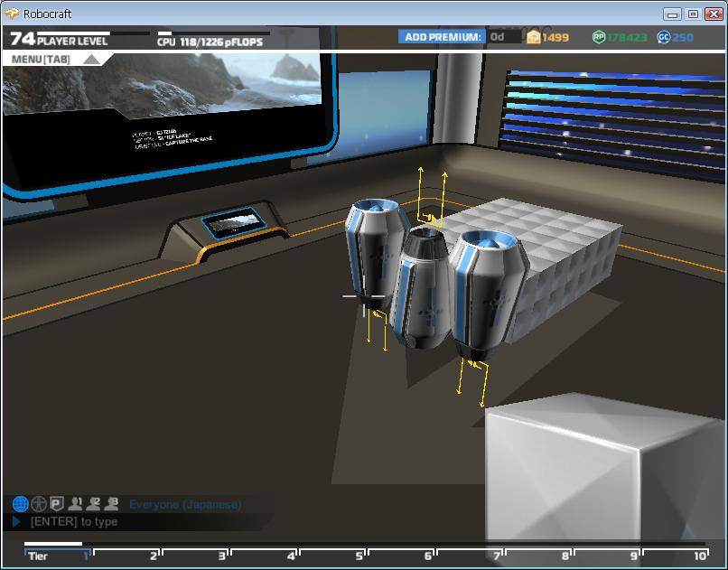Click the Robocraft title bar app icon

point(12,14)
